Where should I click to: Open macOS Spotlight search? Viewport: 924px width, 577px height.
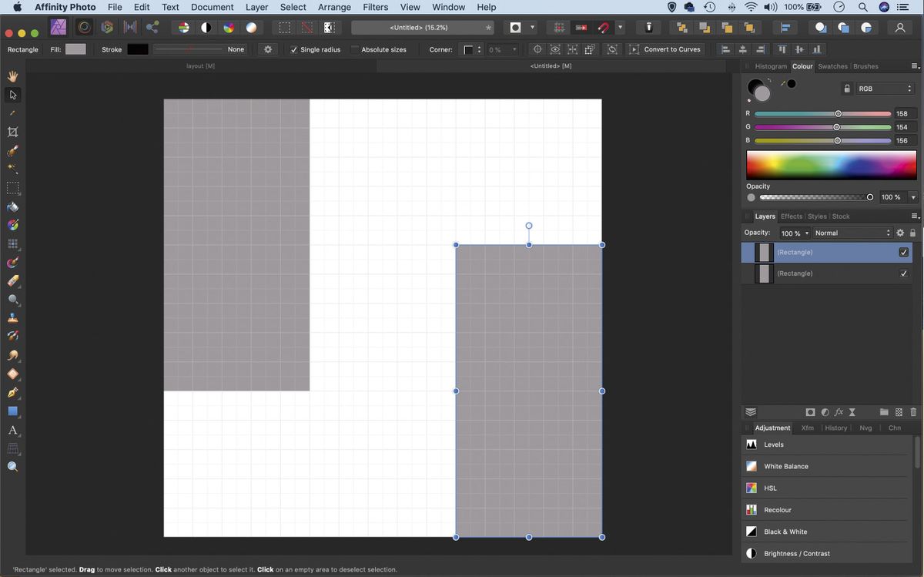[x=863, y=7]
